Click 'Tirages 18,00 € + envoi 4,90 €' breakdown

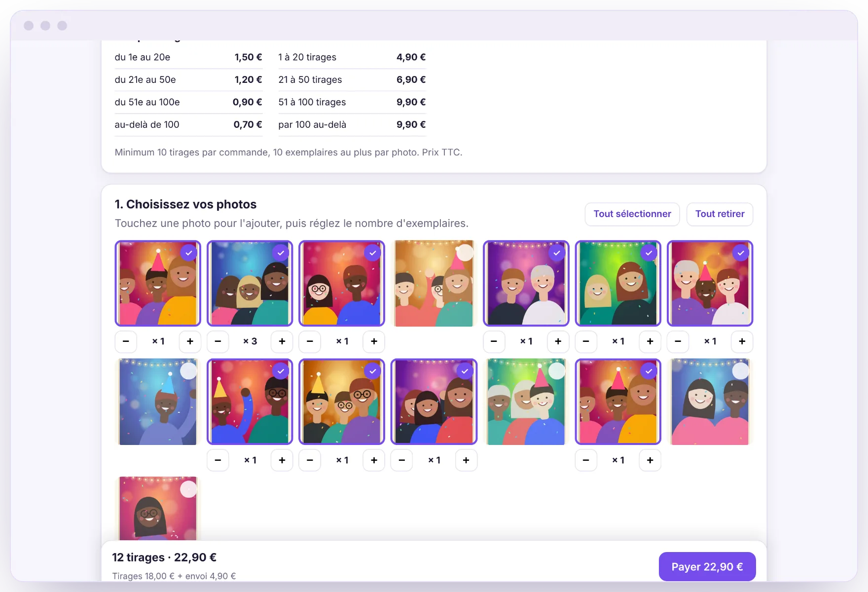[x=174, y=576]
